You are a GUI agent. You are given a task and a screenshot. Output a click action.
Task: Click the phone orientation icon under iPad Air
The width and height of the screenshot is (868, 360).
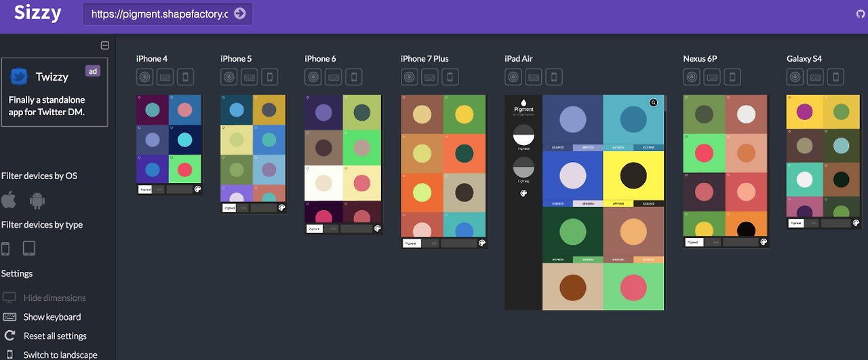(554, 77)
